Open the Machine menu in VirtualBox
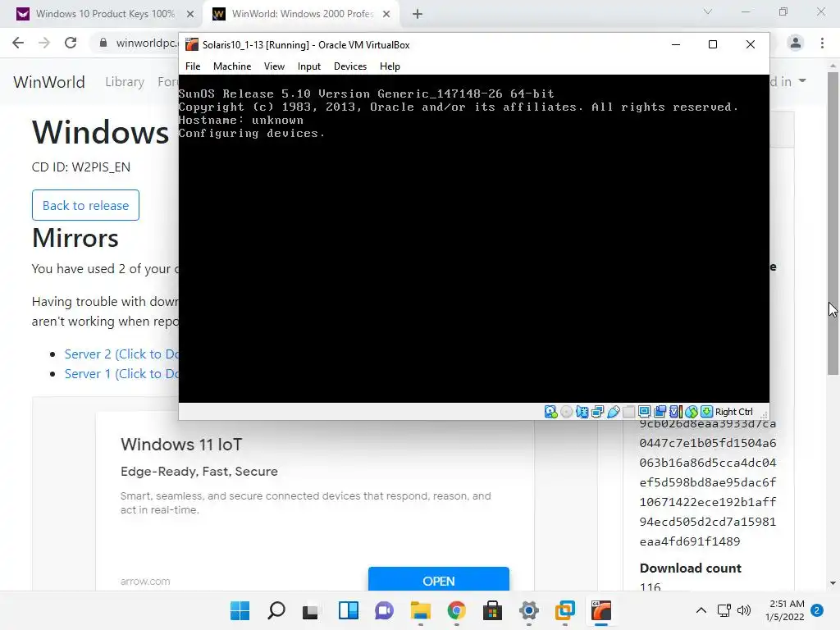The width and height of the screenshot is (840, 630). coord(232,66)
